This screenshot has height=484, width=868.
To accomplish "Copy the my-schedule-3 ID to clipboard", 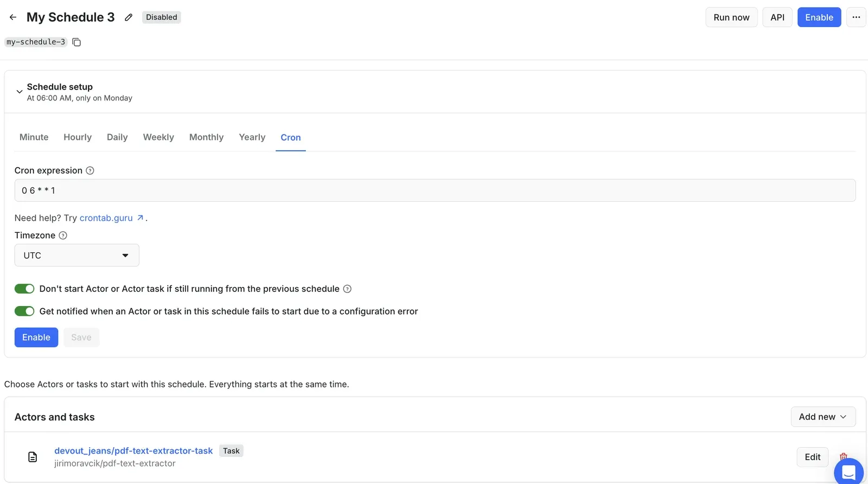I will point(76,42).
